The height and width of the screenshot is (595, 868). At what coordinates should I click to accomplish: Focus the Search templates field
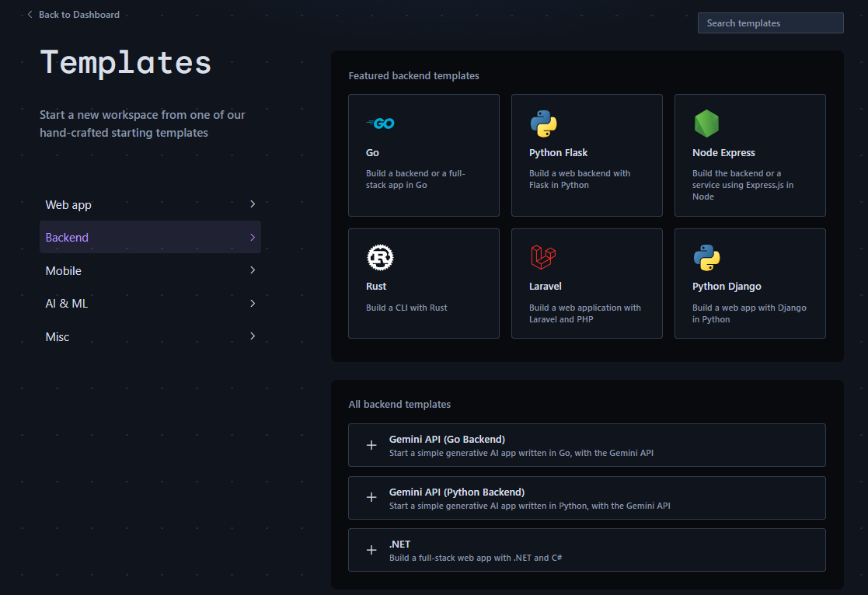(770, 23)
